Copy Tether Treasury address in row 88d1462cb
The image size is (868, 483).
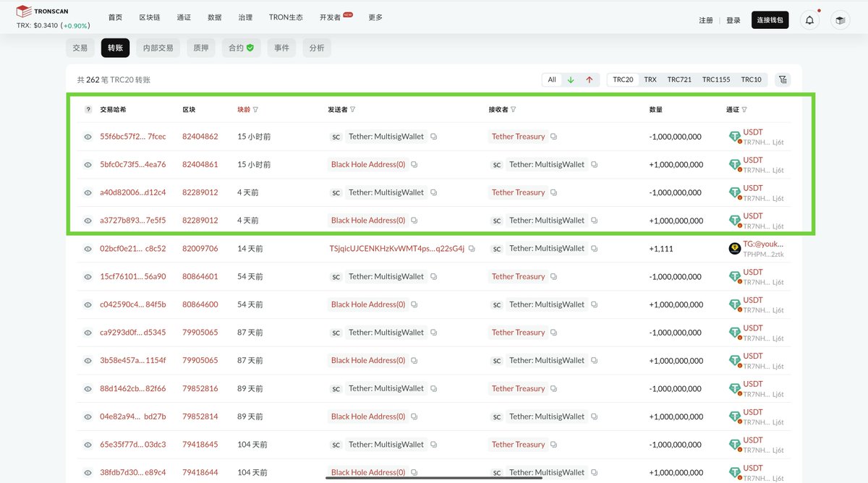pyautogui.click(x=553, y=388)
